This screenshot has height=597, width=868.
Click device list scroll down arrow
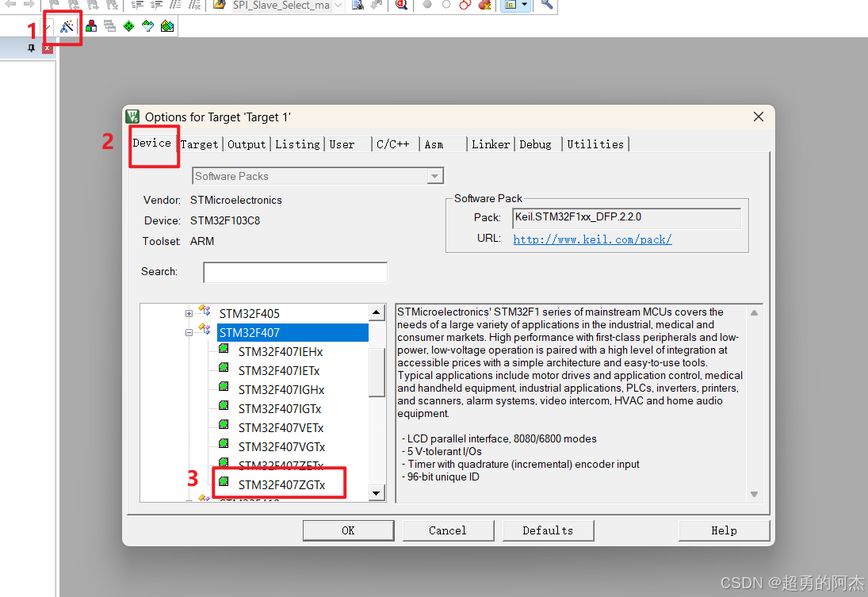click(x=377, y=493)
